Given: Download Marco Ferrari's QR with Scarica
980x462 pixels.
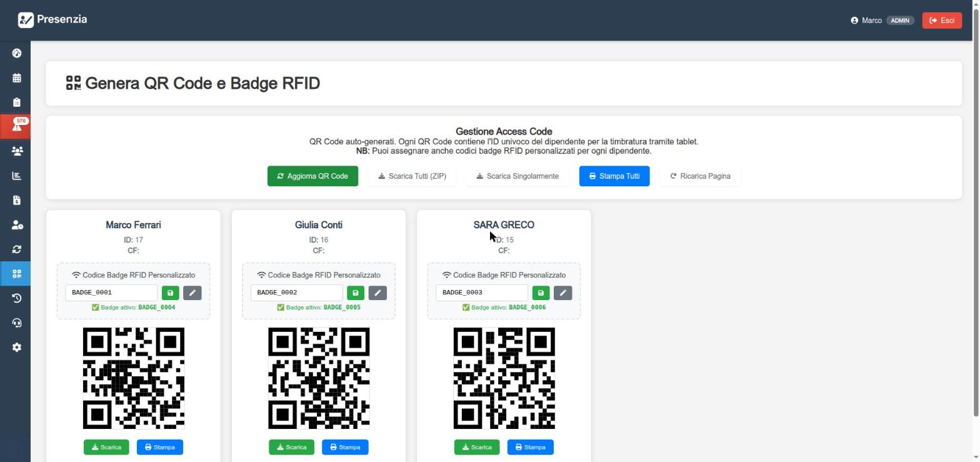Looking at the screenshot, I should 106,447.
